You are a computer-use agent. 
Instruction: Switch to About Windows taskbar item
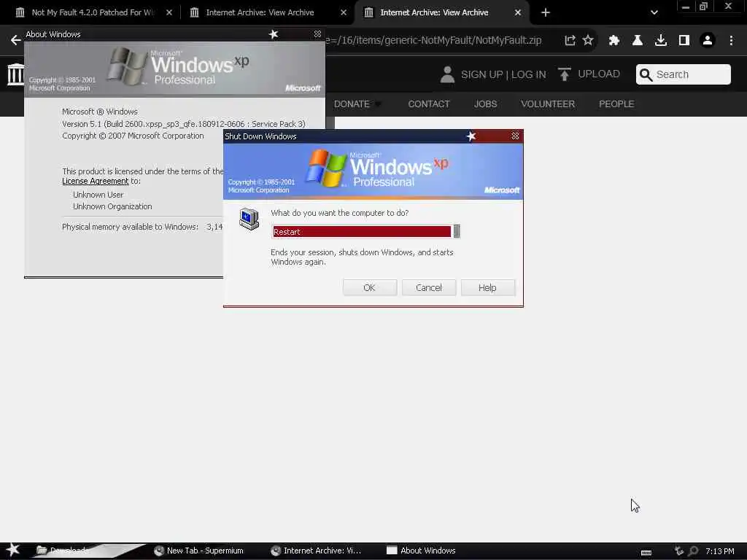point(421,551)
